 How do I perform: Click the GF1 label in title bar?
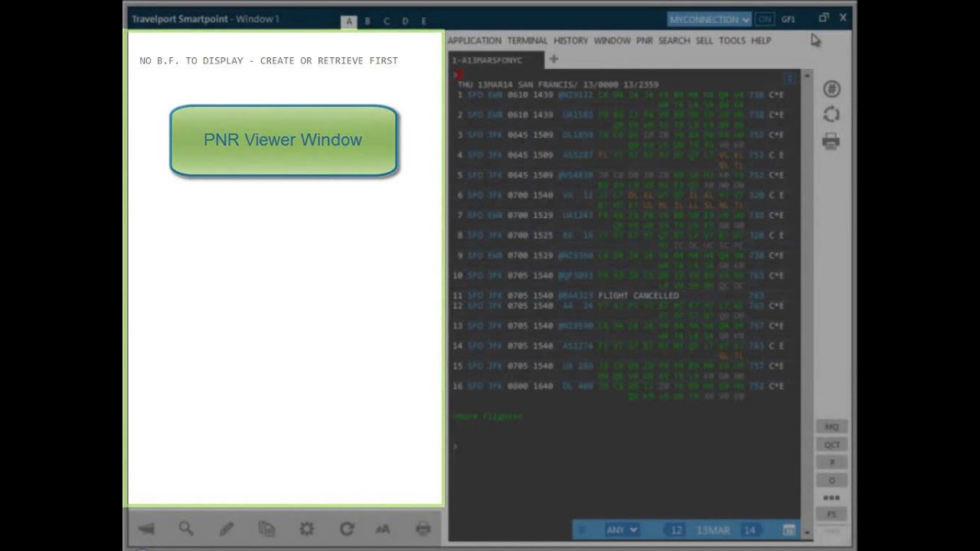tap(788, 19)
